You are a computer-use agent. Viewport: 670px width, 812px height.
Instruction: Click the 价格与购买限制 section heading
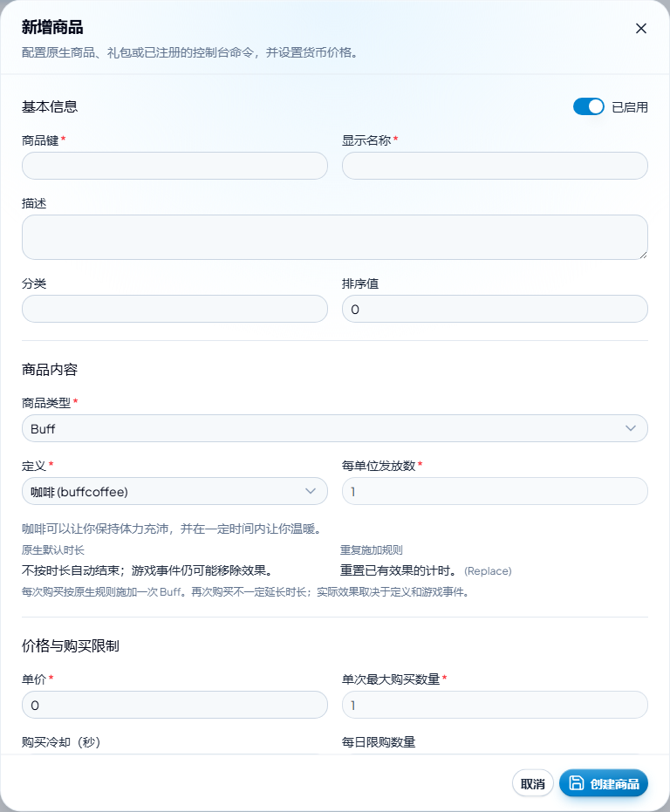click(x=71, y=645)
